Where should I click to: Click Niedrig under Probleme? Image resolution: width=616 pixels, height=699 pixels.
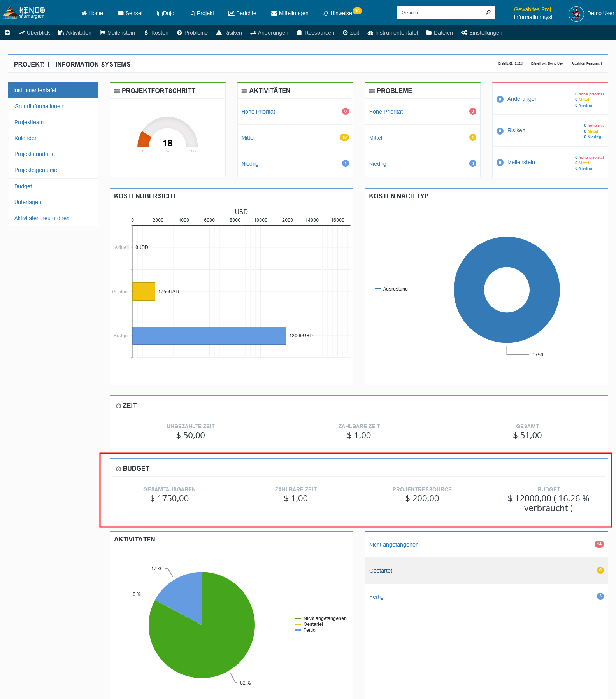coord(377,164)
